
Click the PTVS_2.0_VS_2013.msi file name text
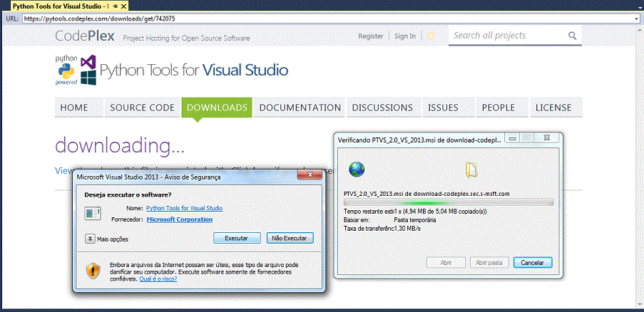point(426,194)
